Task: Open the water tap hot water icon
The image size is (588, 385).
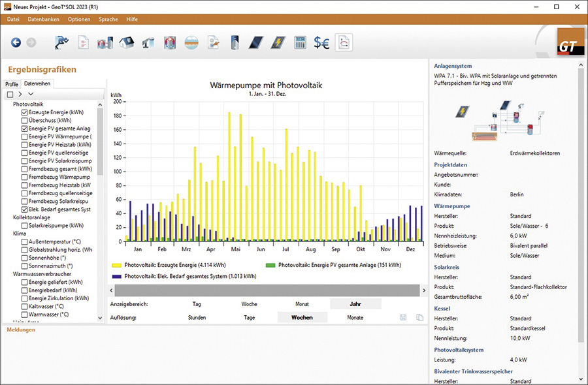Action: click(x=148, y=42)
